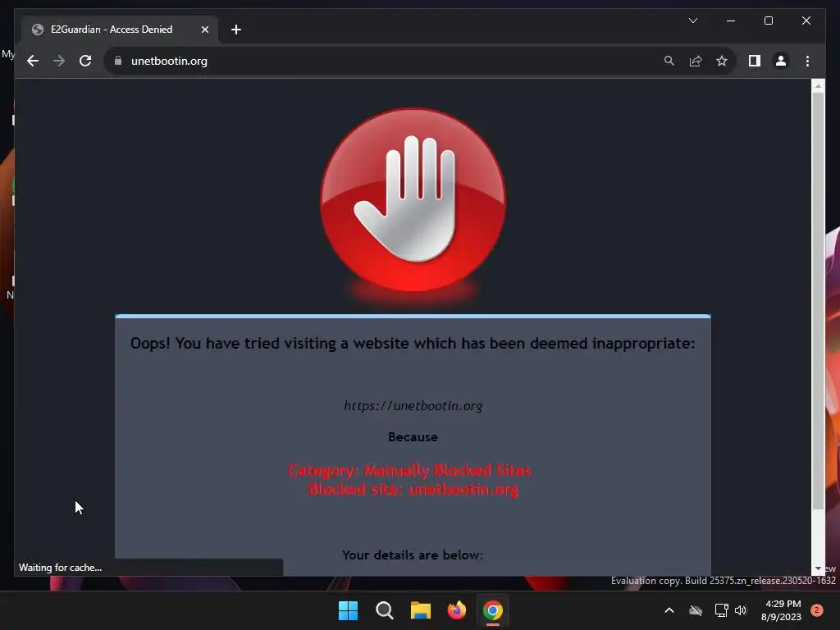Open the tab search dropdown chevron
840x630 pixels.
coord(692,21)
